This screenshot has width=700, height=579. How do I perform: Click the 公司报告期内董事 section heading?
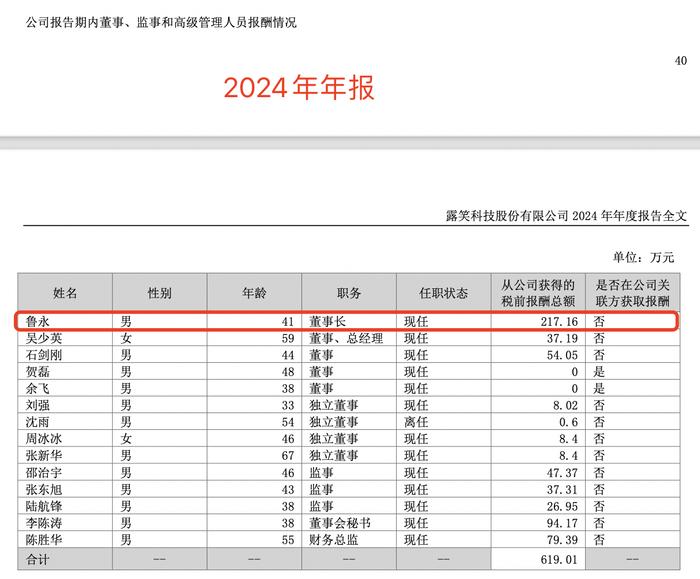coord(161,22)
